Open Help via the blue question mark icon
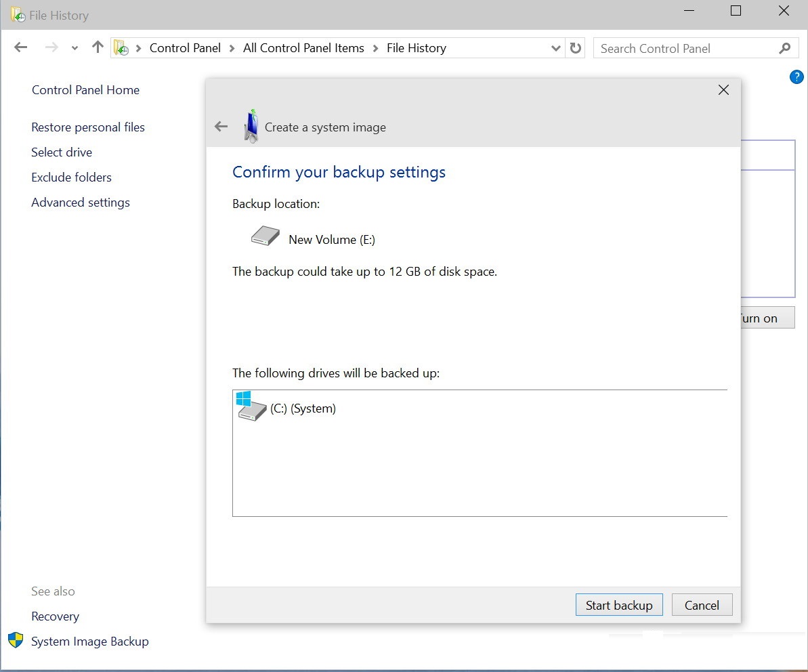808x672 pixels. coord(797,77)
